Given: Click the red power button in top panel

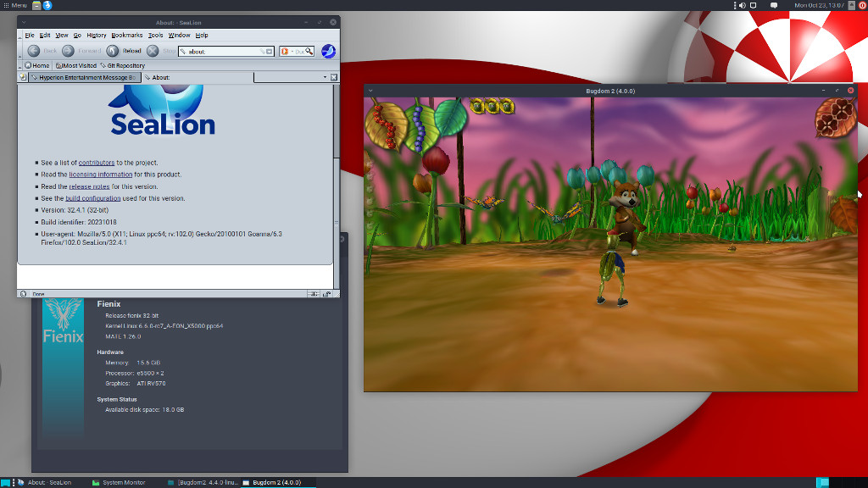Looking at the screenshot, I should (x=862, y=5).
